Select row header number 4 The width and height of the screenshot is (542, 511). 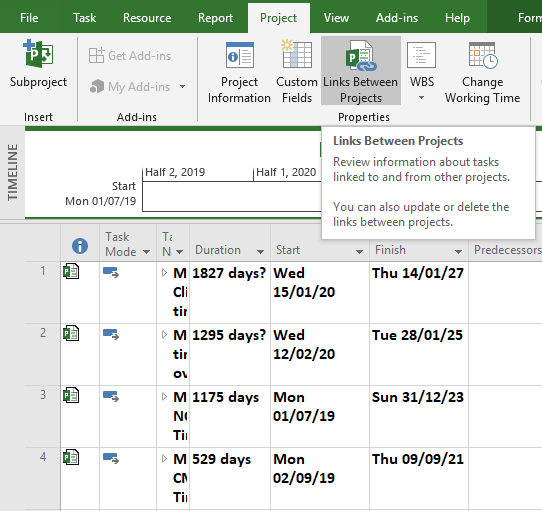(43, 479)
